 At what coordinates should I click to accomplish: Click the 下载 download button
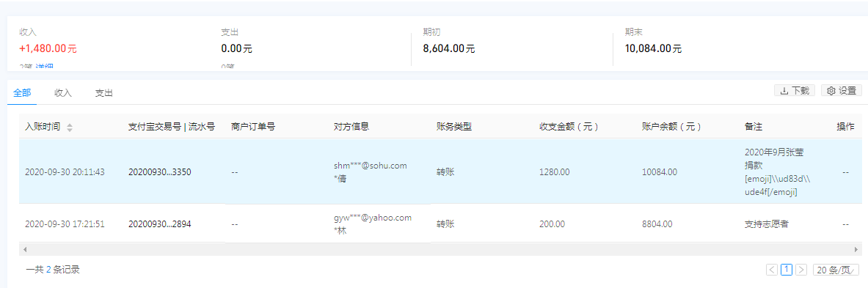click(795, 91)
